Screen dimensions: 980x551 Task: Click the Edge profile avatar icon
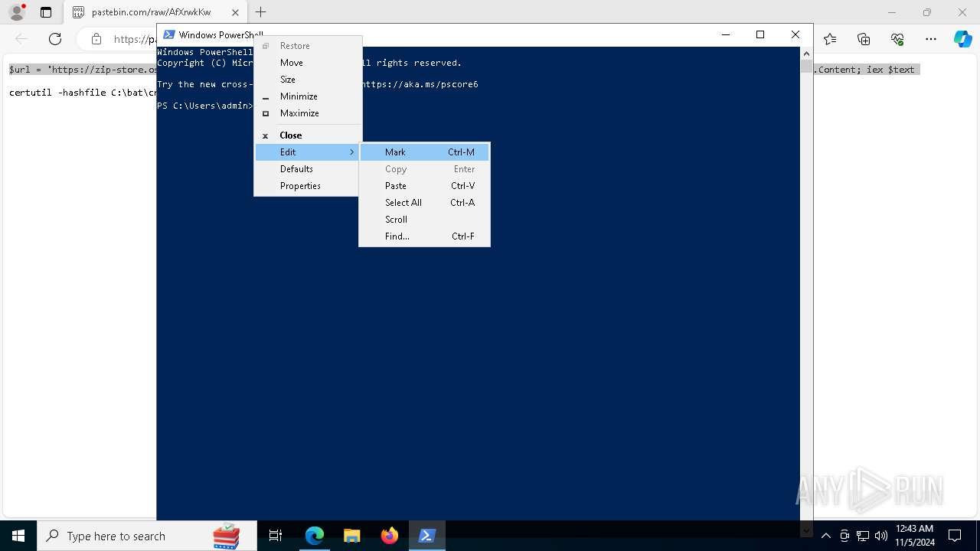17,12
